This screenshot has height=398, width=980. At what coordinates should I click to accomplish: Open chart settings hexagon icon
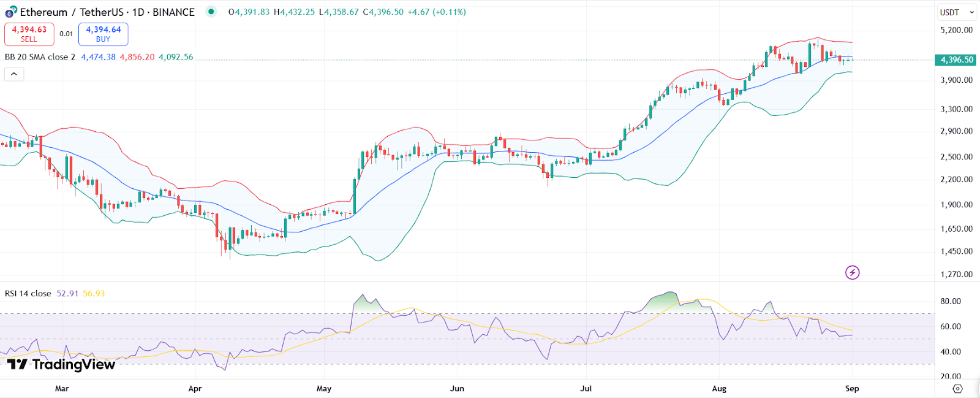tap(958, 389)
